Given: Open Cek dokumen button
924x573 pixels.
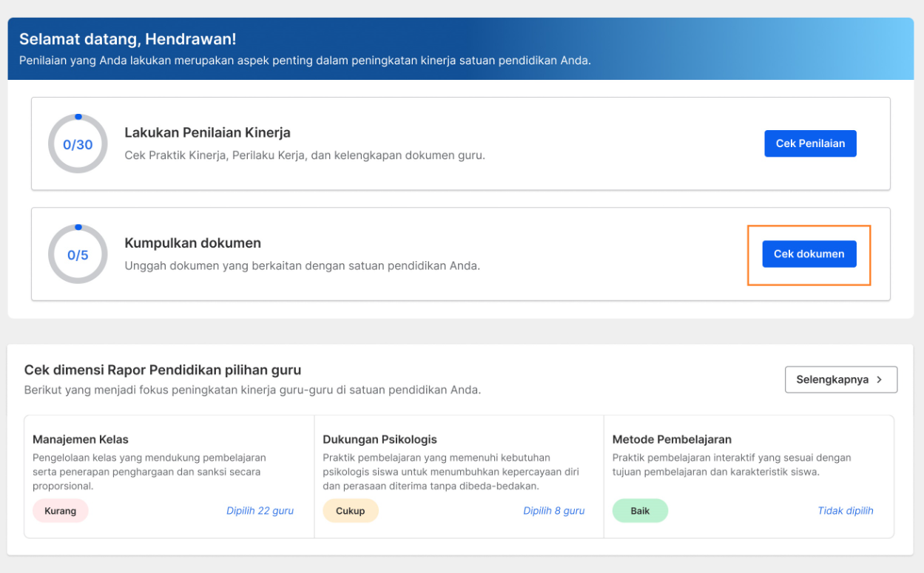Looking at the screenshot, I should pyautogui.click(x=809, y=254).
